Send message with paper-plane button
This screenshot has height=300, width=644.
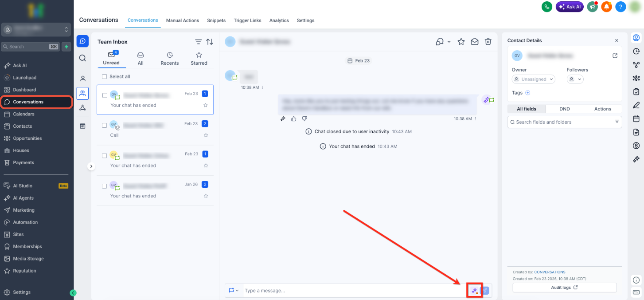point(485,291)
